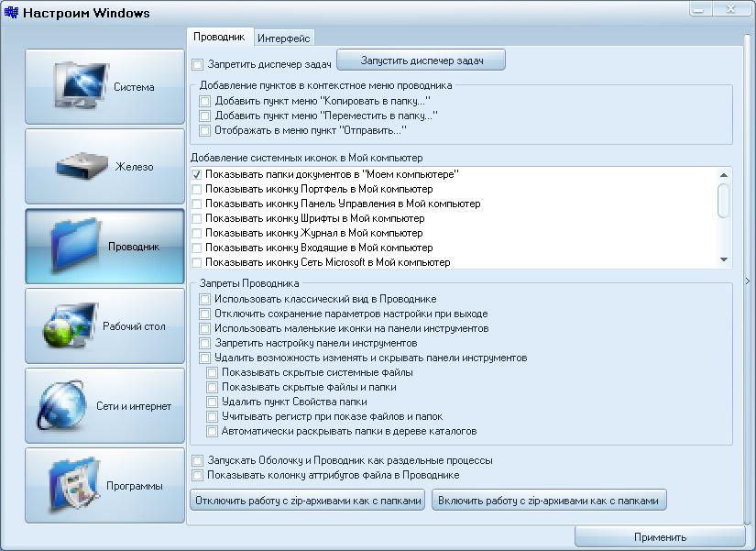Click Запустить диспетчер задач button
This screenshot has height=551, width=756.
click(421, 61)
